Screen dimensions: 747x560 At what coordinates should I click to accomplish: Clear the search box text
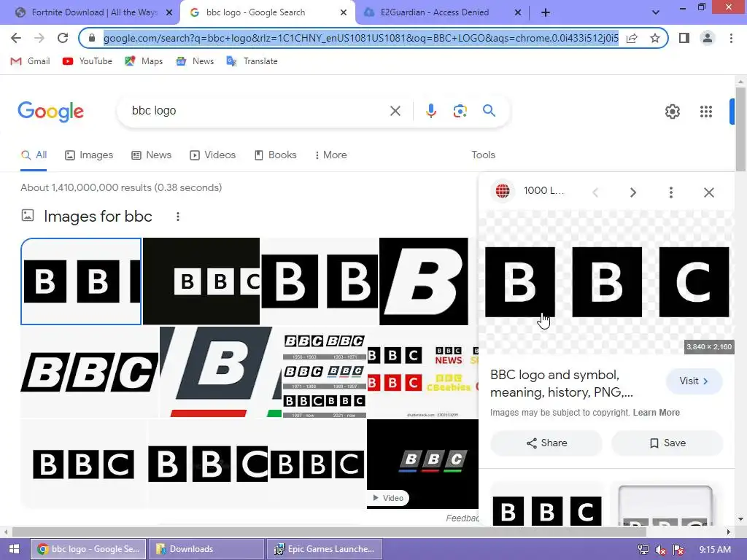pos(395,111)
